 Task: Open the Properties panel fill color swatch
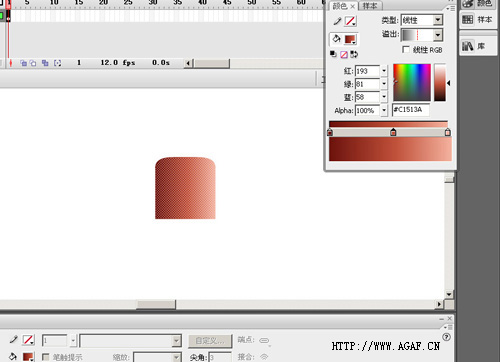[29, 357]
